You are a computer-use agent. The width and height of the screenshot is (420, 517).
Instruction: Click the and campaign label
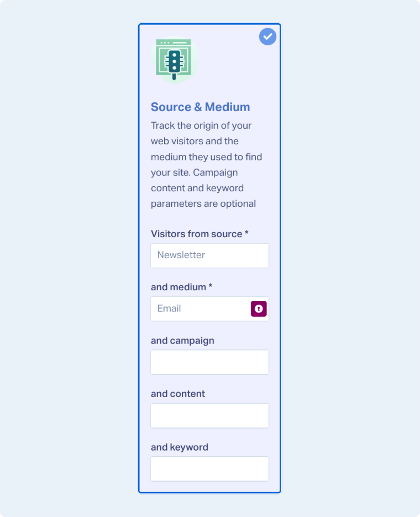[182, 341]
